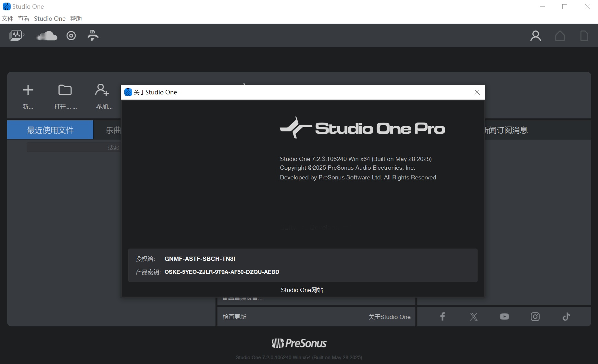Click the Studio One网站 link
Image resolution: width=598 pixels, height=364 pixels.
(302, 290)
